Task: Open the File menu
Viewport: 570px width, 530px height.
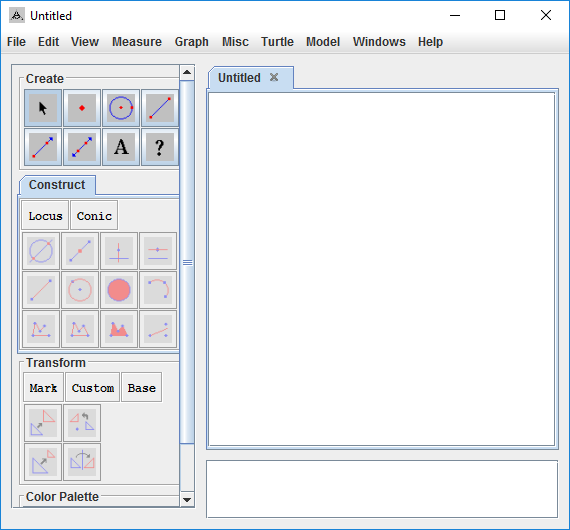Action: point(16,42)
